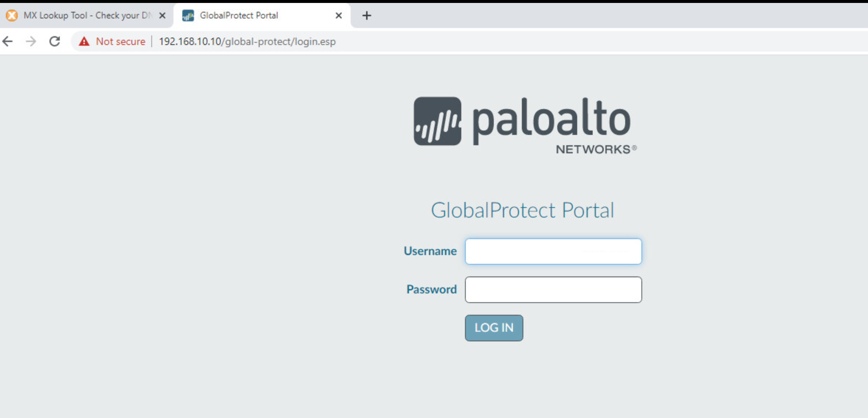Viewport: 868px width, 418px height.
Task: Close the GlobalProtect Portal tab
Action: click(x=338, y=15)
